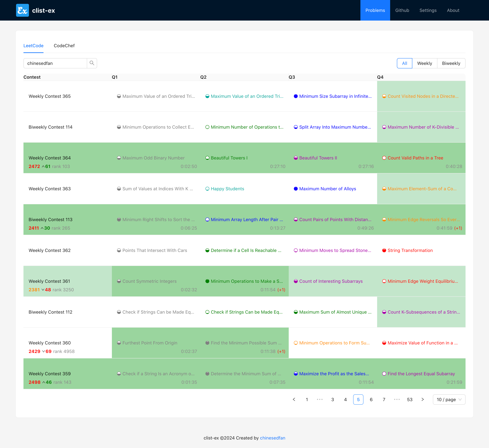This screenshot has height=448, width=489.
Task: Click the forward pagination arrow icon
Action: [423, 399]
